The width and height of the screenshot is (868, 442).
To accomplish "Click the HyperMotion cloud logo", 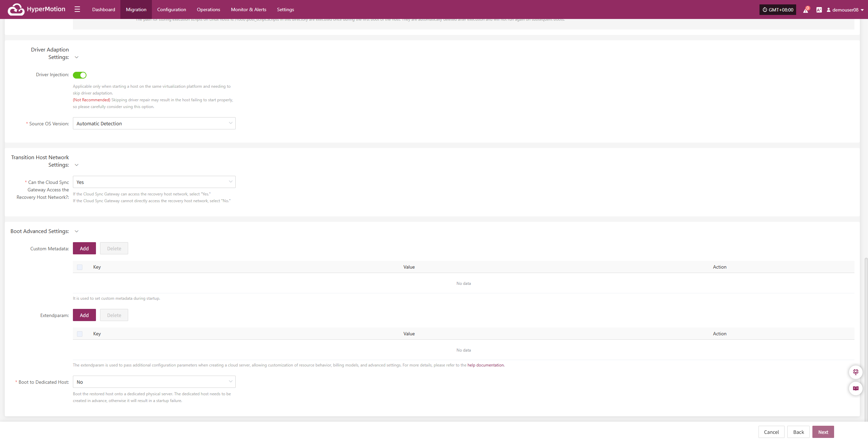I will click(16, 9).
